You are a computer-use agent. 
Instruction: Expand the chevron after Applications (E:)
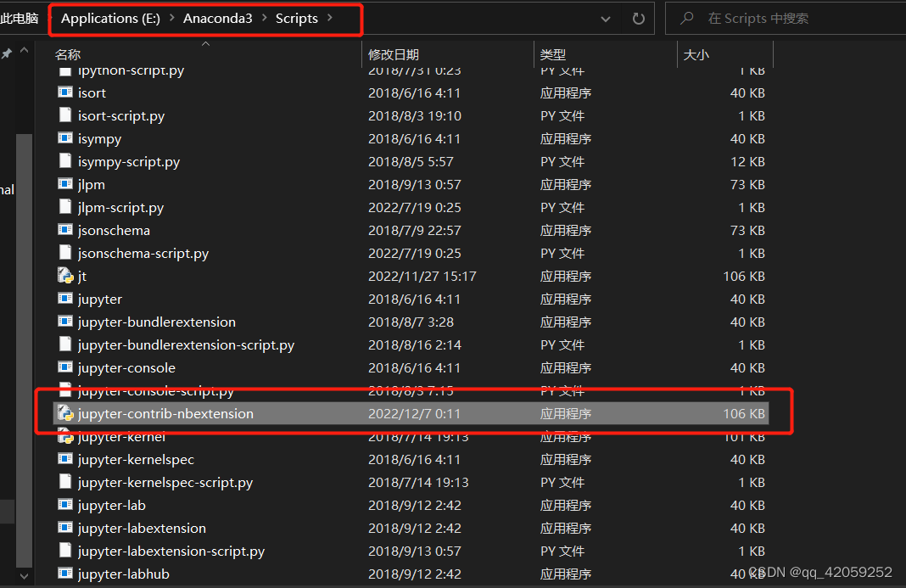pos(171,18)
